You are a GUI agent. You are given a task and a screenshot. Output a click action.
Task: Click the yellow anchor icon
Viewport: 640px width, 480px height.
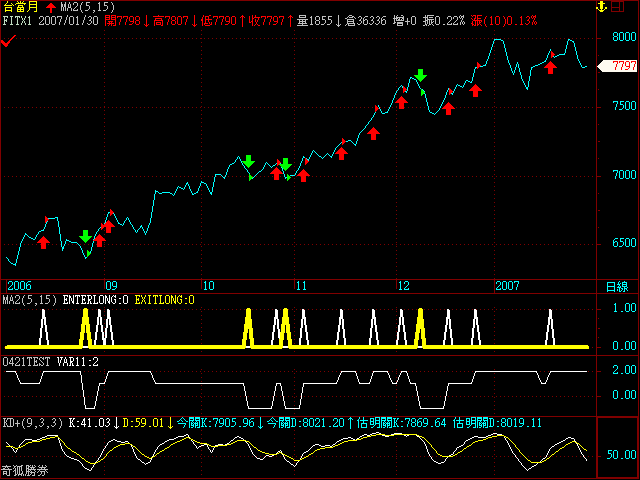pyautogui.click(x=601, y=7)
